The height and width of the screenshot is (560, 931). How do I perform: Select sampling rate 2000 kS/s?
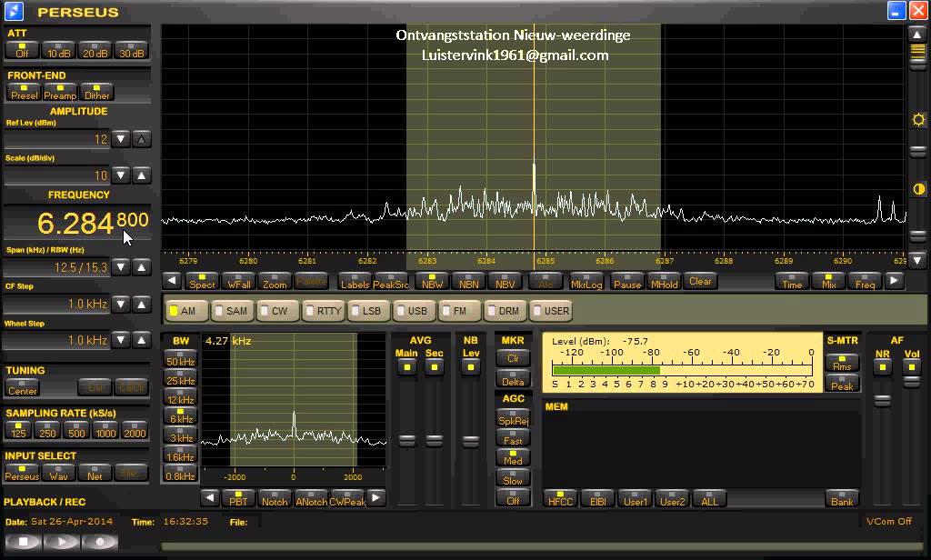click(135, 430)
